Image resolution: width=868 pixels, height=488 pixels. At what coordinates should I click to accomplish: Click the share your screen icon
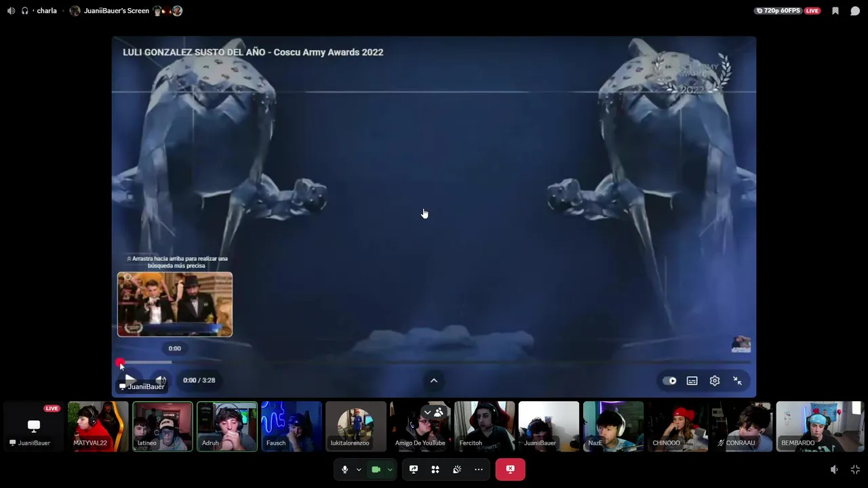point(414,470)
